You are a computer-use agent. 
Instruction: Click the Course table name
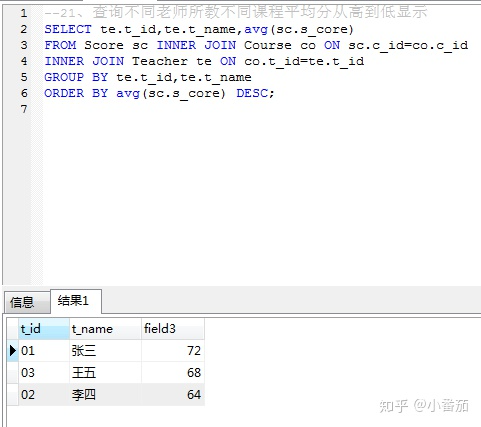point(268,45)
